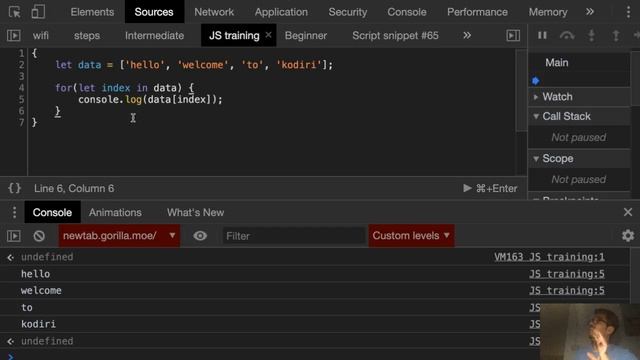Viewport: 640px width, 360px height.
Task: Click line number 2 in gutter
Action: (x=21, y=64)
